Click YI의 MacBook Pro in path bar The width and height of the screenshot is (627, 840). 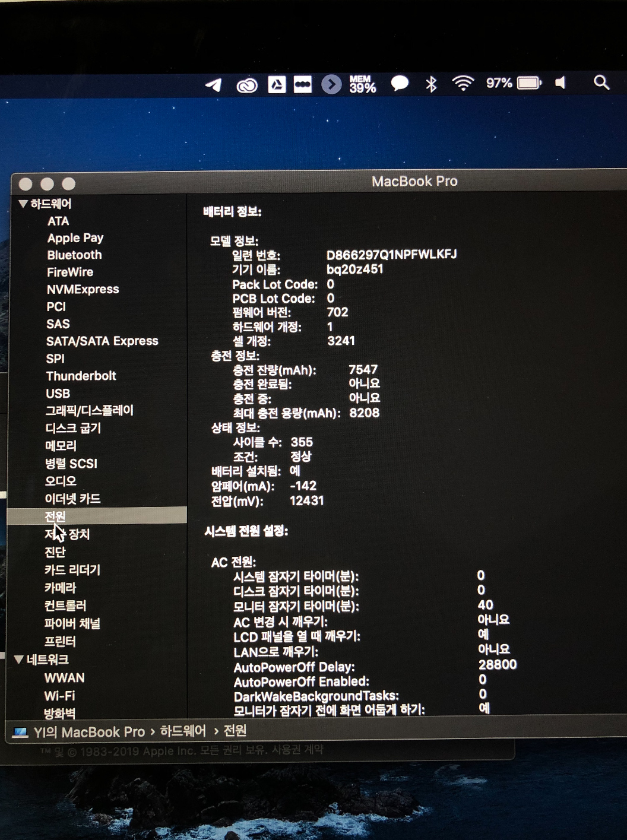coord(88,733)
